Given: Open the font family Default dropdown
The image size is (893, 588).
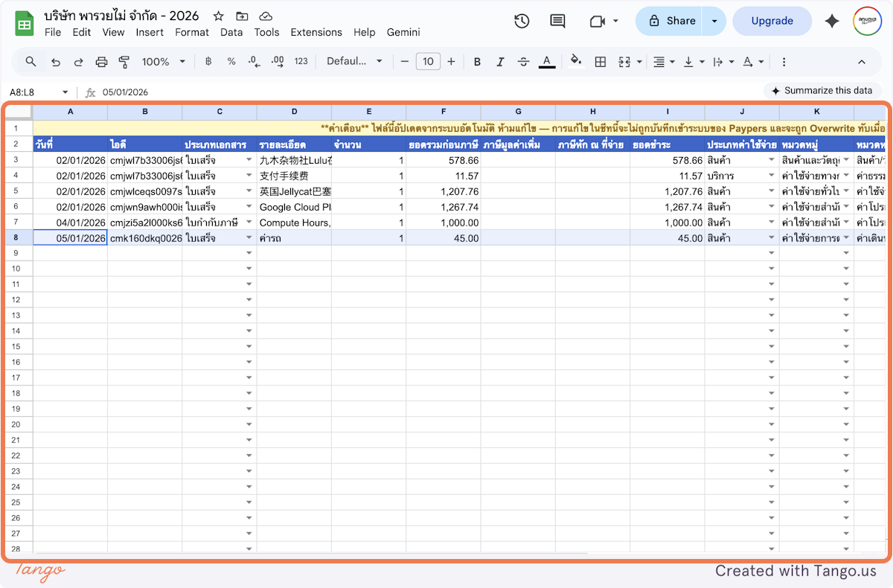Looking at the screenshot, I should [x=354, y=62].
